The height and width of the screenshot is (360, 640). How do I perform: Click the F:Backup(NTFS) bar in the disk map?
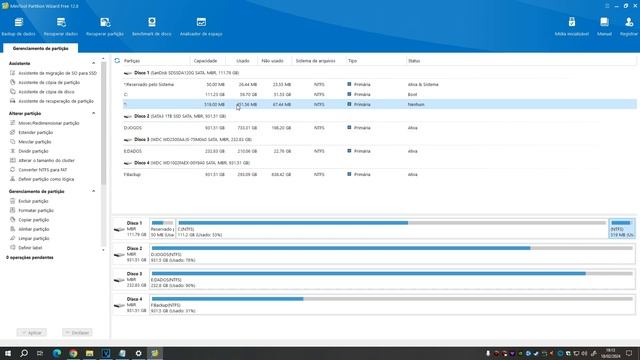[392, 304]
